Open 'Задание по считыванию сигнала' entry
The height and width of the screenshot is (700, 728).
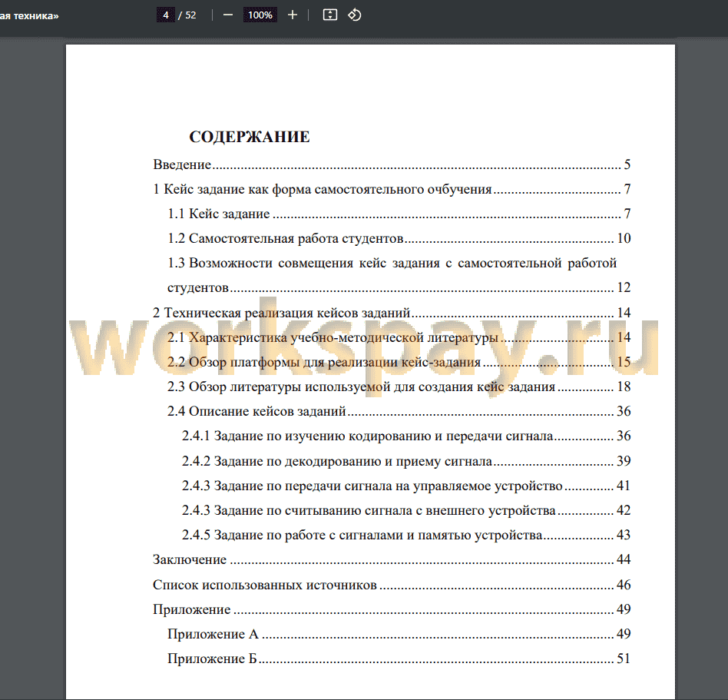click(406, 510)
